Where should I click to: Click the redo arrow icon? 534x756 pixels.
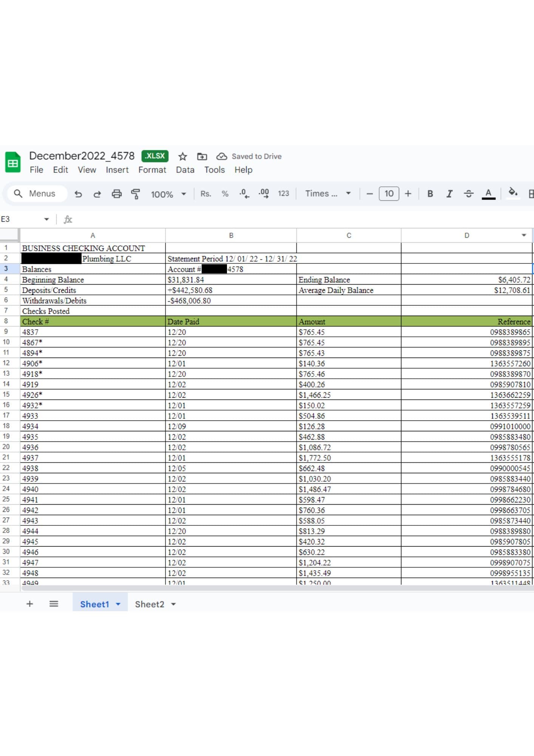pyautogui.click(x=97, y=194)
